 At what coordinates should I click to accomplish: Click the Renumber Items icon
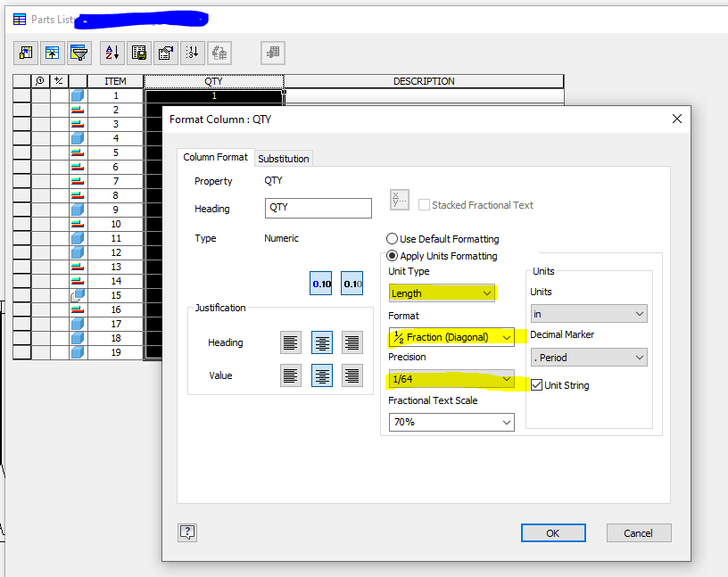[192, 53]
